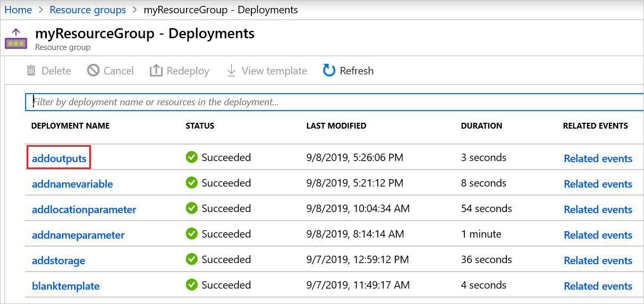Open the addlocationparameter deployment
Screen dimensions: 644x304
(84, 209)
